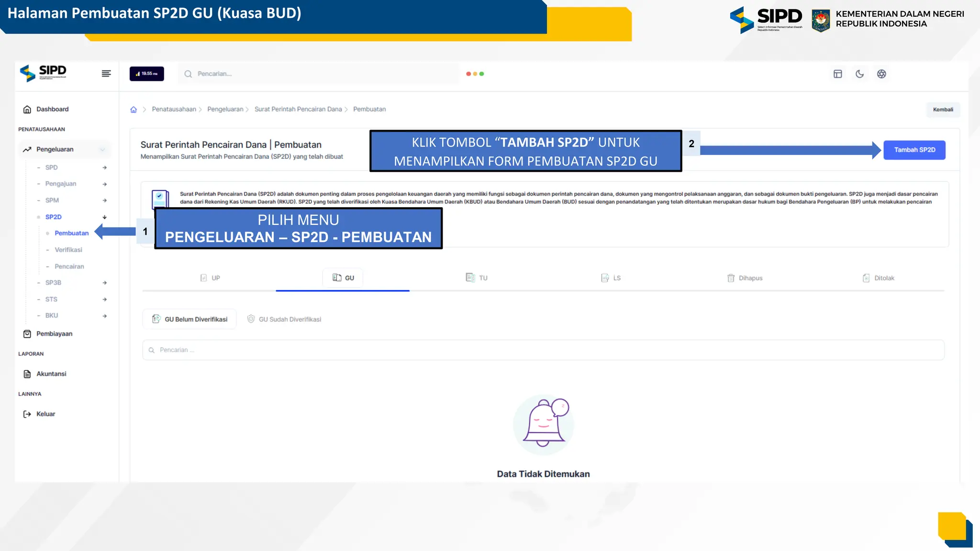Switch to the Ditolak tab
Viewport: 980px width, 551px height.
click(x=879, y=278)
